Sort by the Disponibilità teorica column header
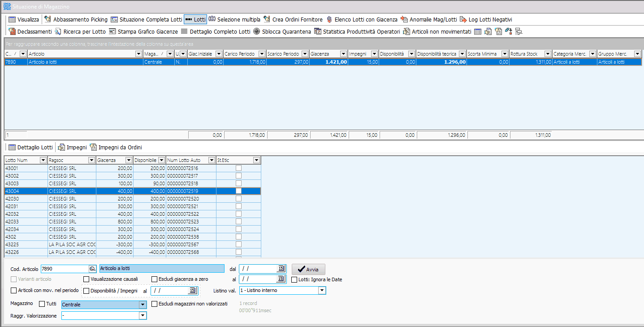This screenshot has height=327, width=644. [437, 54]
